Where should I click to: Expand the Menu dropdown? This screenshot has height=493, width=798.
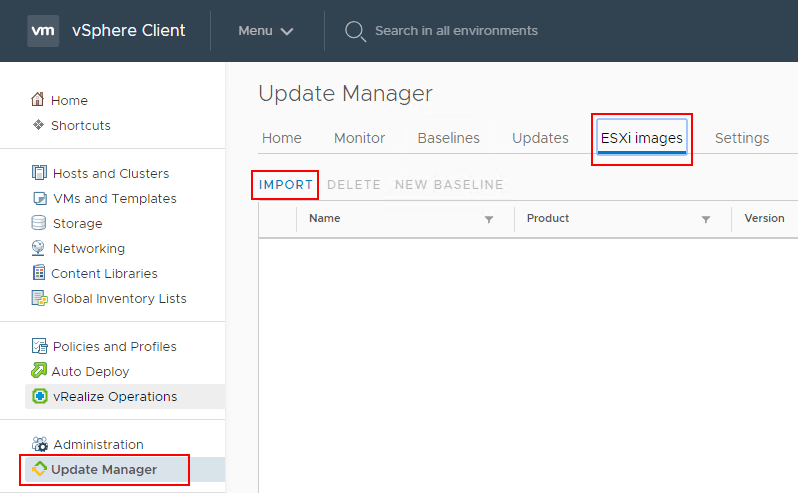[x=266, y=31]
